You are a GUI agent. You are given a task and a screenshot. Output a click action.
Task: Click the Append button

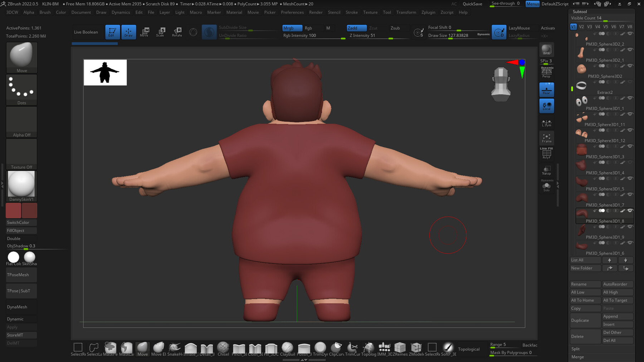[618, 316]
